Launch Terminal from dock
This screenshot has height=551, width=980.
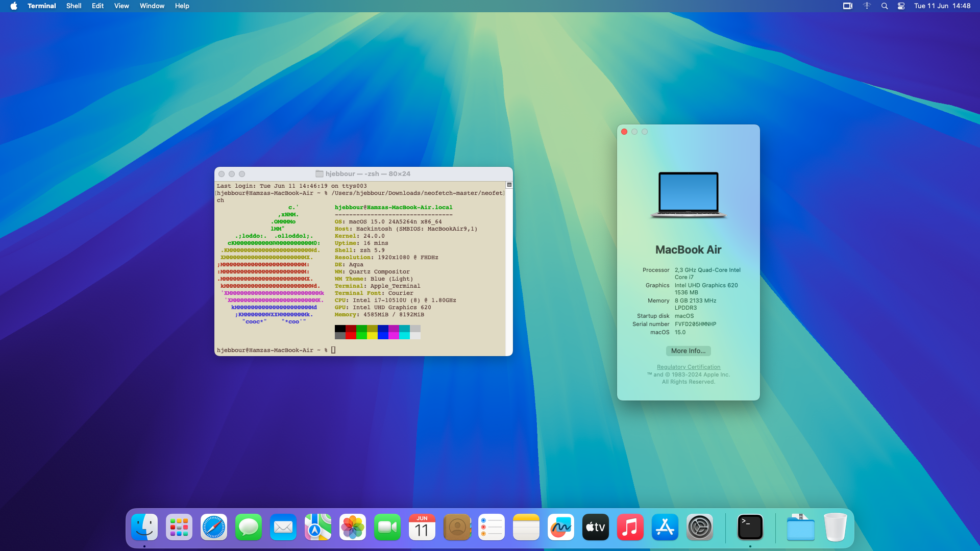pyautogui.click(x=749, y=527)
